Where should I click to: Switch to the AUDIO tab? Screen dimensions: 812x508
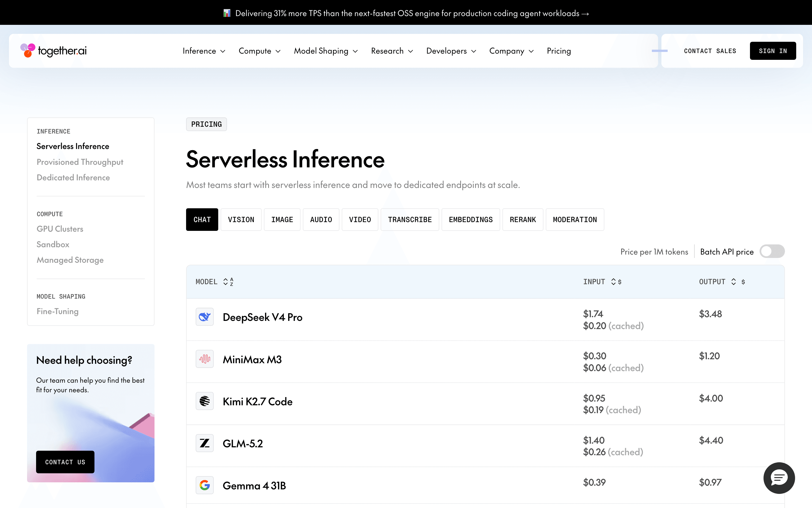(321, 219)
